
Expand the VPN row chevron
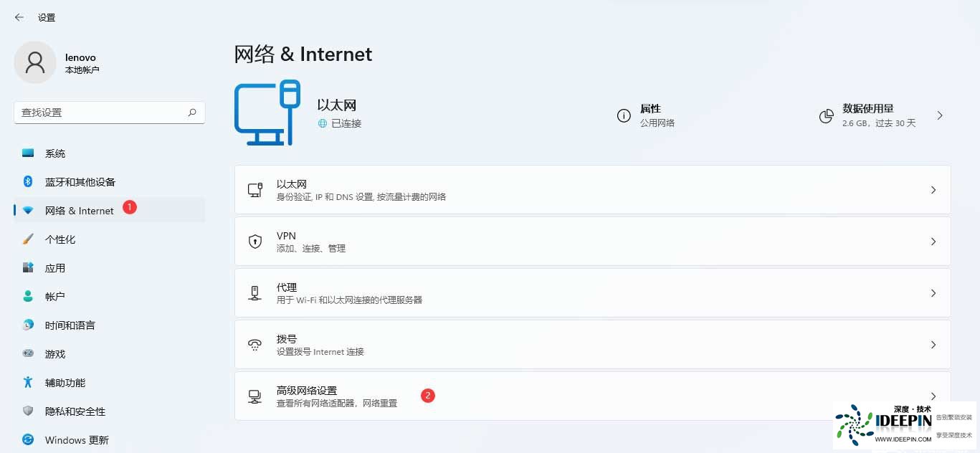tap(933, 242)
